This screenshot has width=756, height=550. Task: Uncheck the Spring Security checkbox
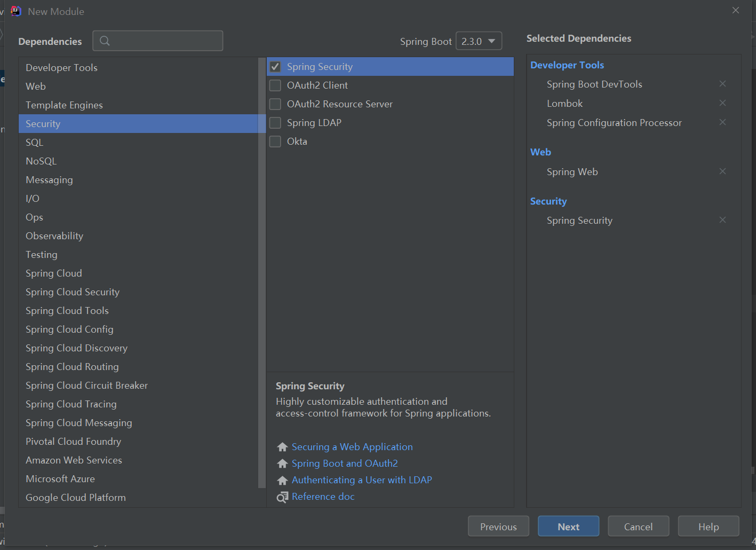(x=275, y=67)
